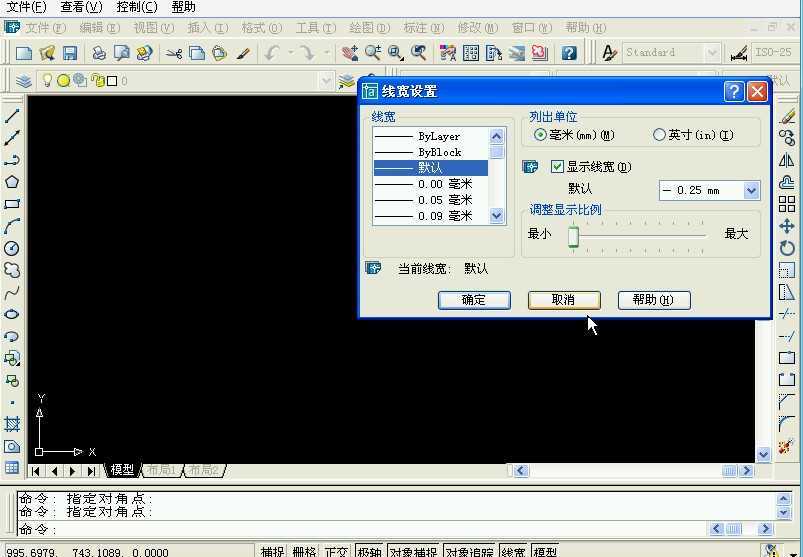Screen dimensions: 803x557
Task: Select the Mirror tool in modify toolbar
Action: [x=787, y=160]
